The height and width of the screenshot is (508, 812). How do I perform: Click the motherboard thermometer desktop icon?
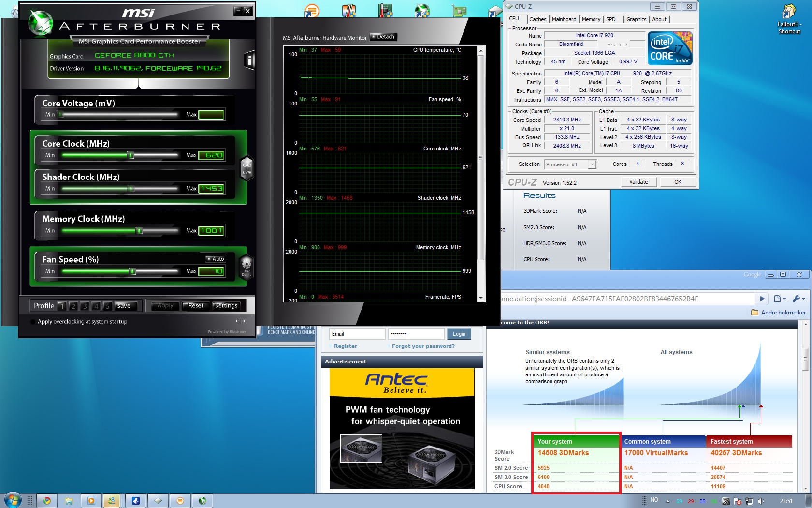(385, 10)
